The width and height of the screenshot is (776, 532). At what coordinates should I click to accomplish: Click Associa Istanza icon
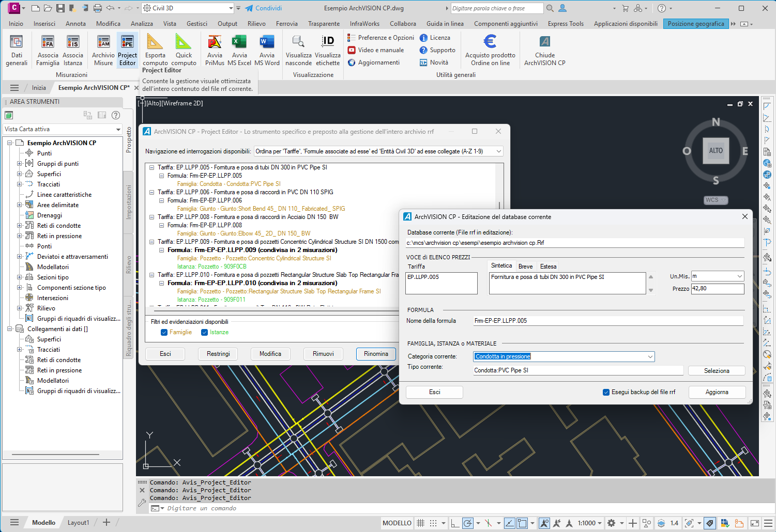point(73,50)
